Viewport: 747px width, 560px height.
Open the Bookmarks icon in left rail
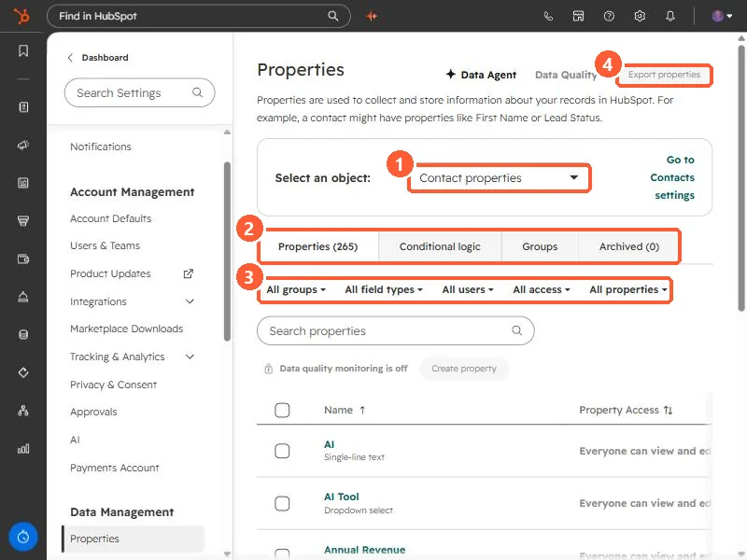(22, 50)
